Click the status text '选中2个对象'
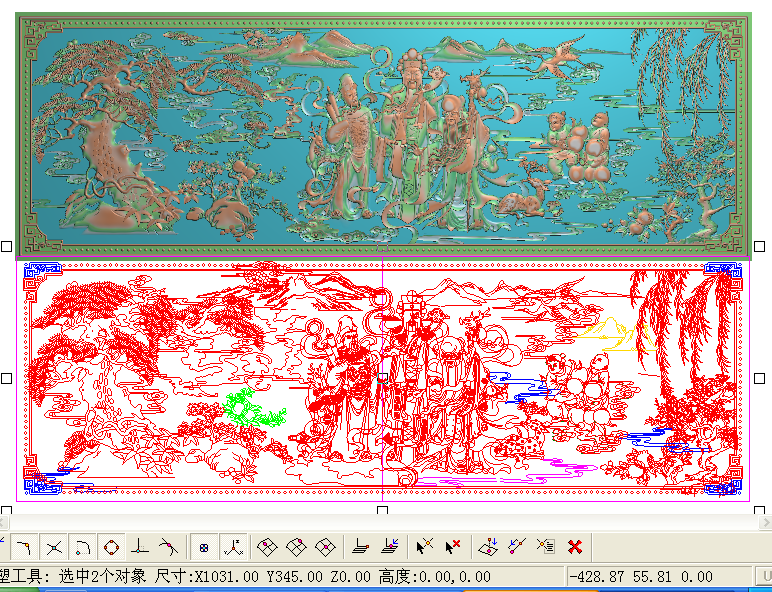 pyautogui.click(x=102, y=576)
